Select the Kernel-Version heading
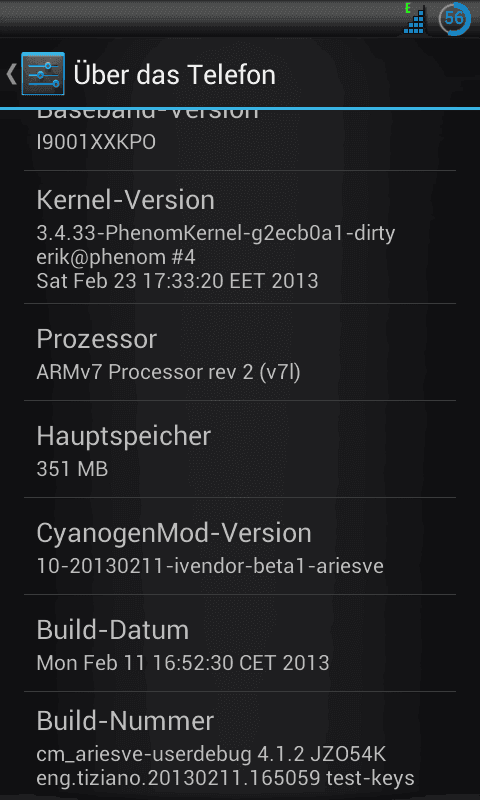The height and width of the screenshot is (800, 480). (x=125, y=200)
